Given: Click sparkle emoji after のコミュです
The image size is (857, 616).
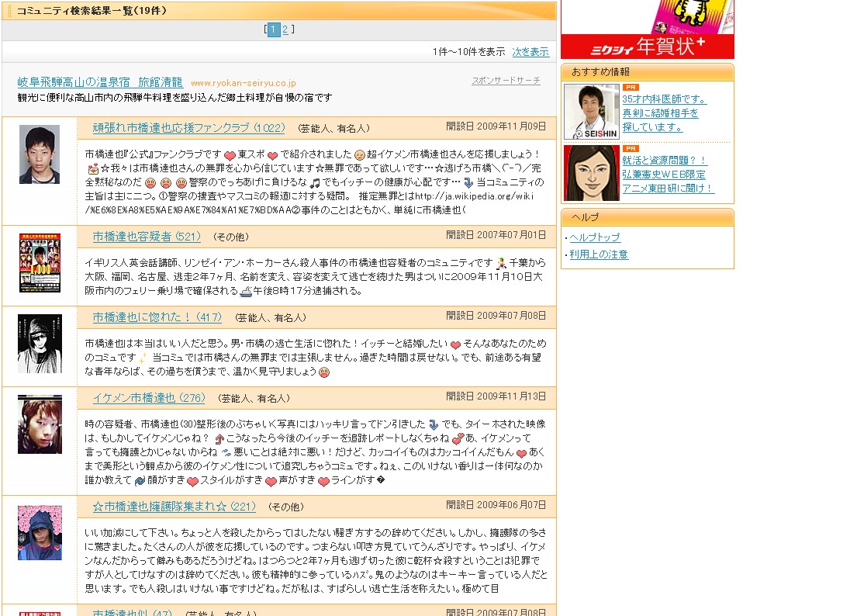Looking at the screenshot, I should 143,358.
